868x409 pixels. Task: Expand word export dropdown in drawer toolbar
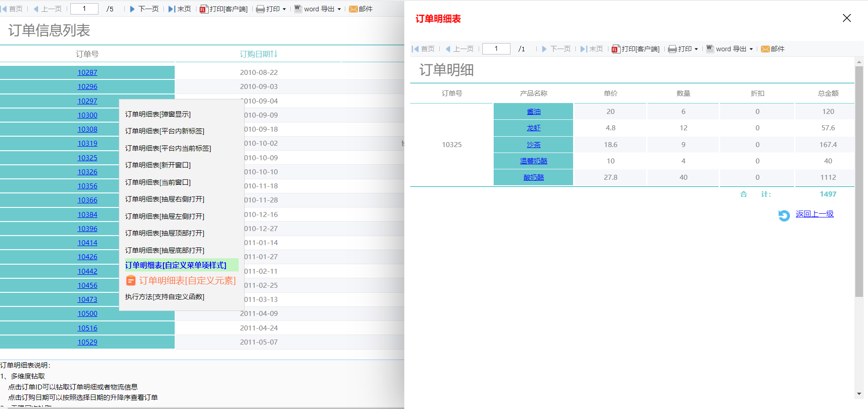751,49
